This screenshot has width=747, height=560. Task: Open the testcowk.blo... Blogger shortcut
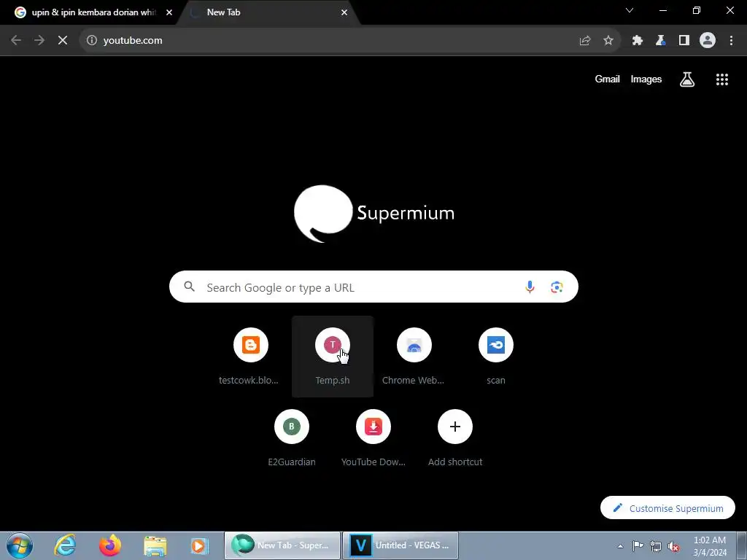251,356
